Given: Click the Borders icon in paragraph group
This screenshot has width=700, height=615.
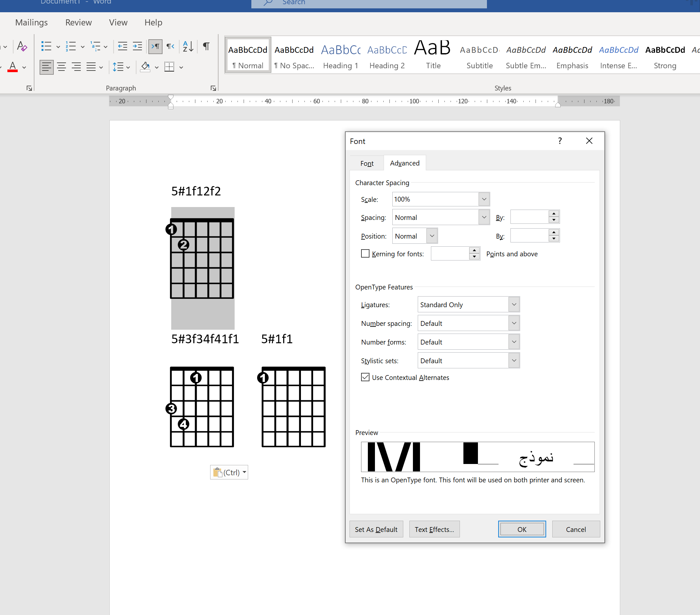Looking at the screenshot, I should pyautogui.click(x=170, y=66).
